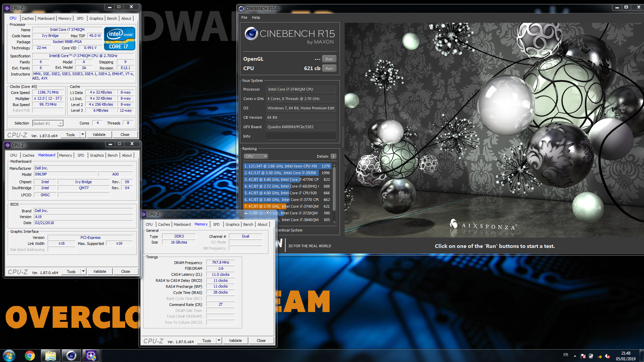The image size is (644, 362).
Task: Click Show Desktop button at taskbar end
Action: [642, 356]
